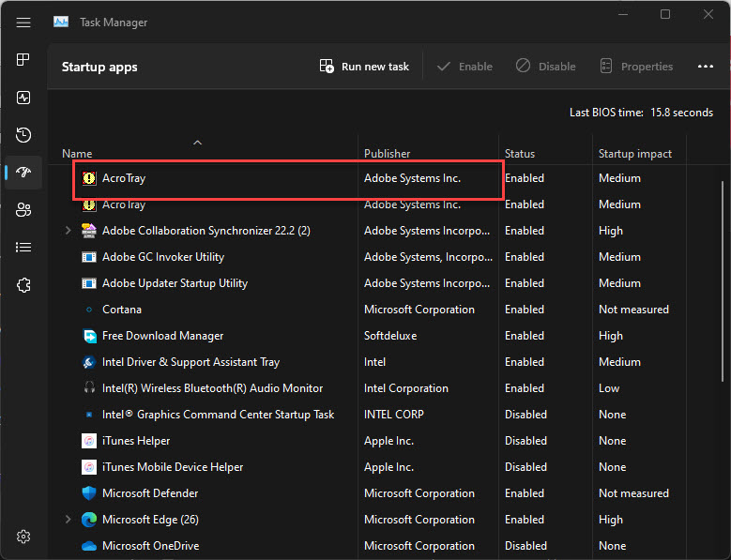Sort by the Status column header
Screen dimensions: 731x560
pos(519,153)
